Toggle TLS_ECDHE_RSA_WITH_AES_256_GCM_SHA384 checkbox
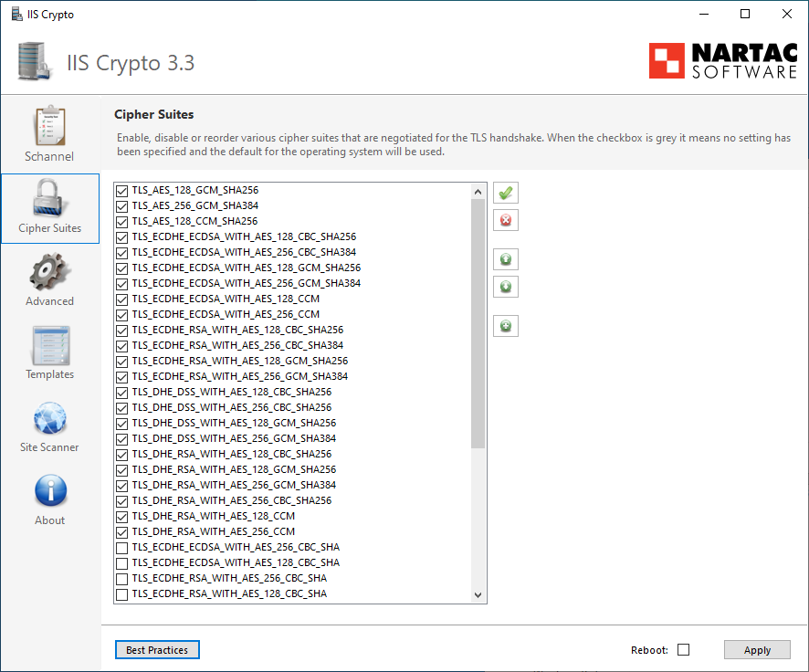 121,377
